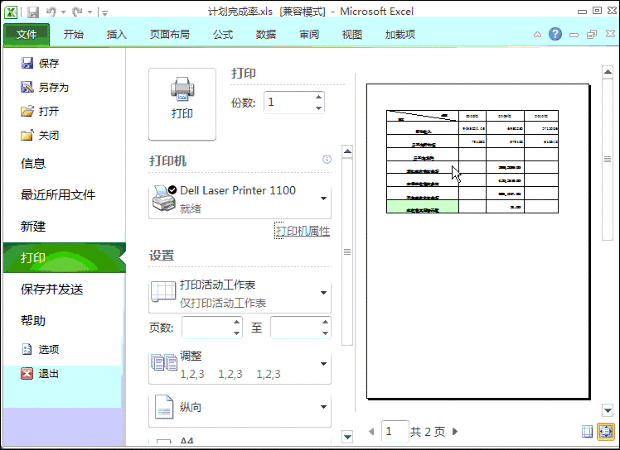Viewport: 620px width, 450px height.
Task: Toggle the Show Margins preview icon
Action: click(x=588, y=431)
